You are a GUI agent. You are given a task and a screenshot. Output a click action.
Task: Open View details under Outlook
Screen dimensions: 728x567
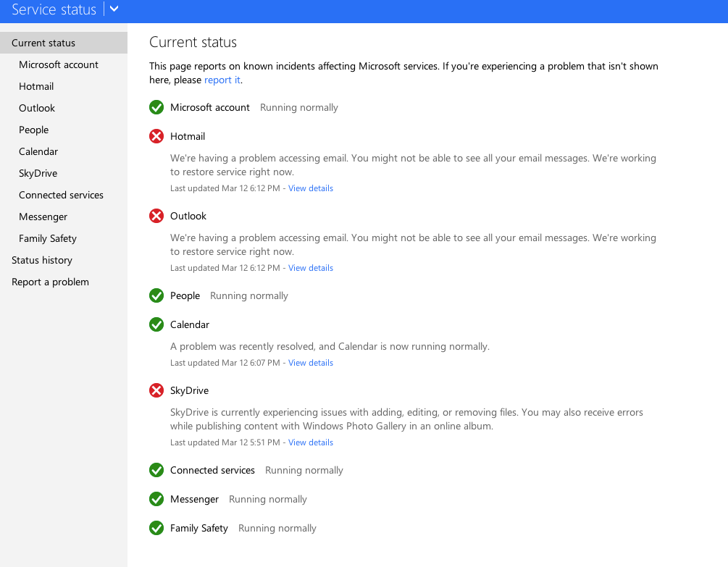tap(310, 267)
